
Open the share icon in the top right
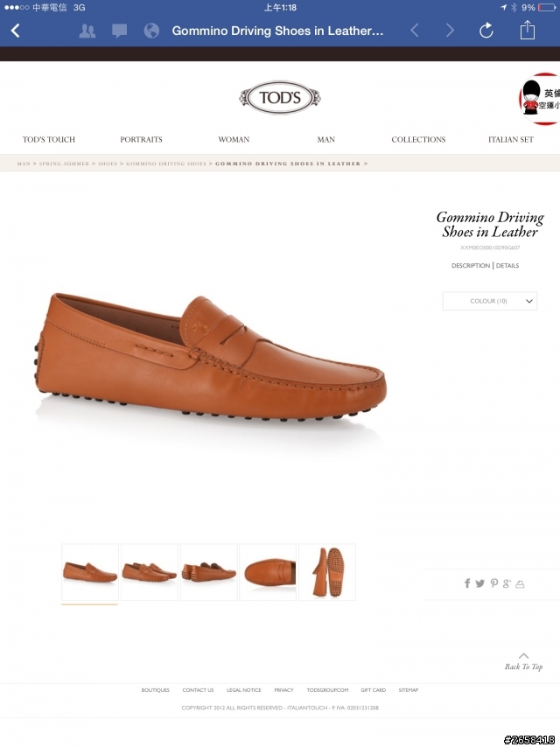(527, 30)
